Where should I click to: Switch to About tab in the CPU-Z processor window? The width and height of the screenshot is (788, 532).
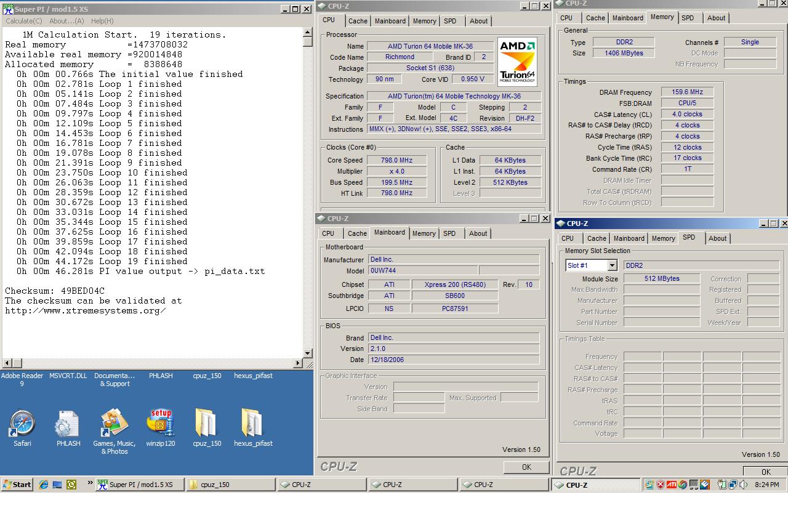(479, 21)
